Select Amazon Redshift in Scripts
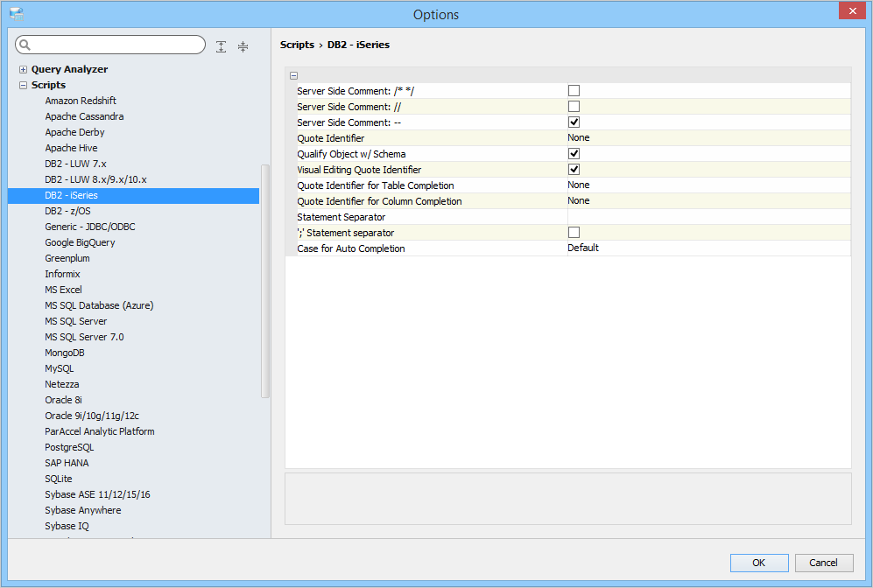The height and width of the screenshot is (588, 873). (x=81, y=101)
